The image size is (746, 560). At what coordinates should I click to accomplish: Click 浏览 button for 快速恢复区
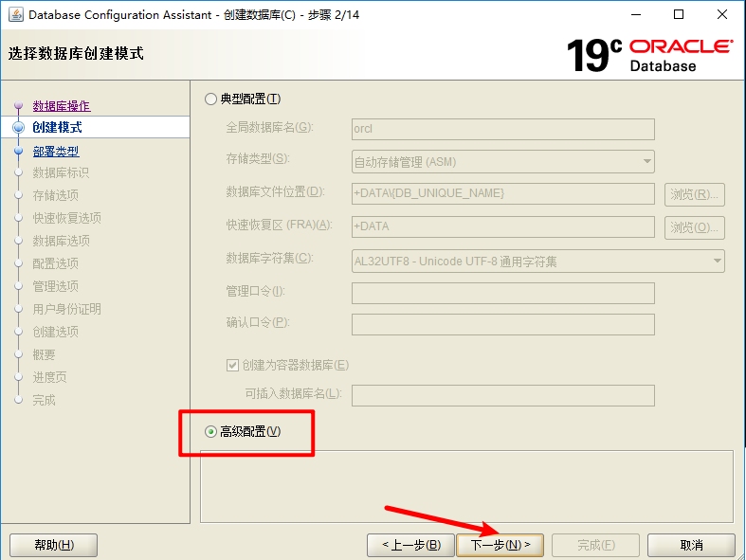coord(694,227)
